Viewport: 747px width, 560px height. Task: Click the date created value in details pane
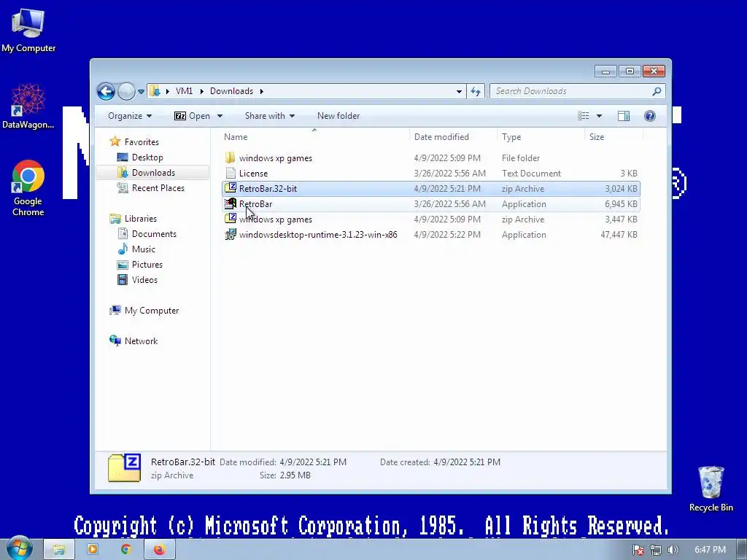click(x=467, y=462)
